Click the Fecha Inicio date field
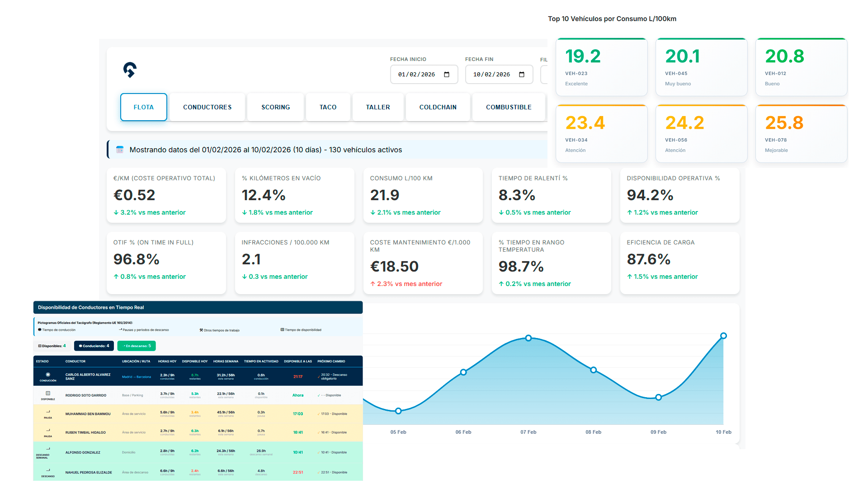 point(417,75)
